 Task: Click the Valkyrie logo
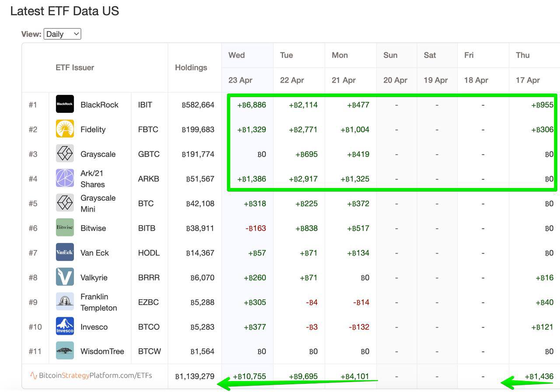point(65,277)
